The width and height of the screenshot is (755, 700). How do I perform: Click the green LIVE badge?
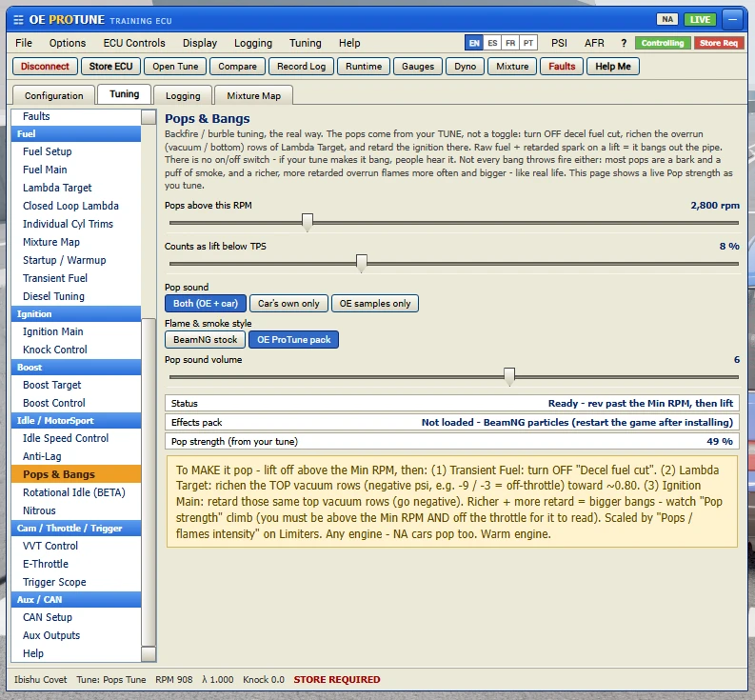700,19
